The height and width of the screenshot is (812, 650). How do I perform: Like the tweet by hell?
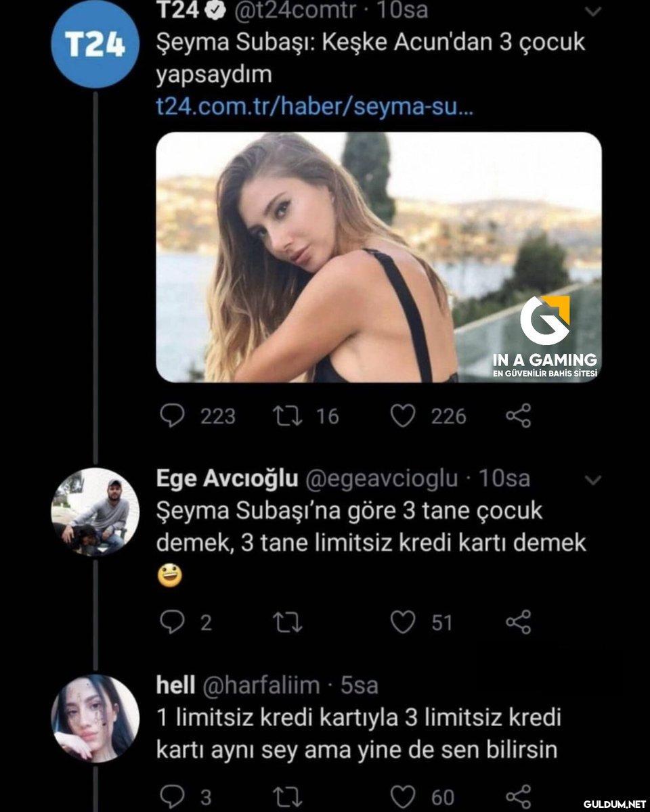click(403, 796)
